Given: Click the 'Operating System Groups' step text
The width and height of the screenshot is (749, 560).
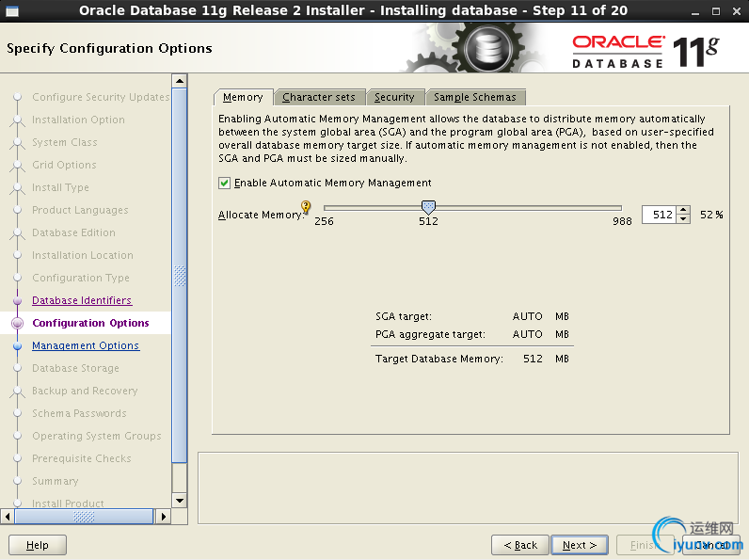Looking at the screenshot, I should click(x=97, y=436).
